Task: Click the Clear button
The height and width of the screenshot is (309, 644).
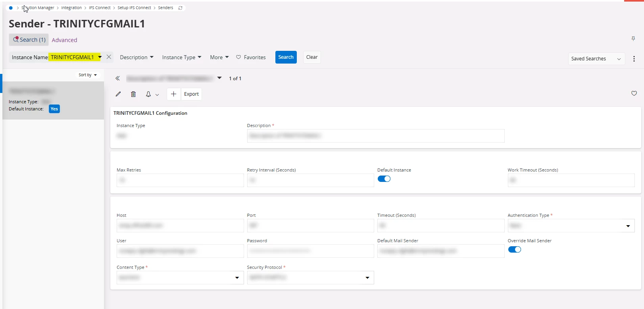Action: (x=312, y=57)
